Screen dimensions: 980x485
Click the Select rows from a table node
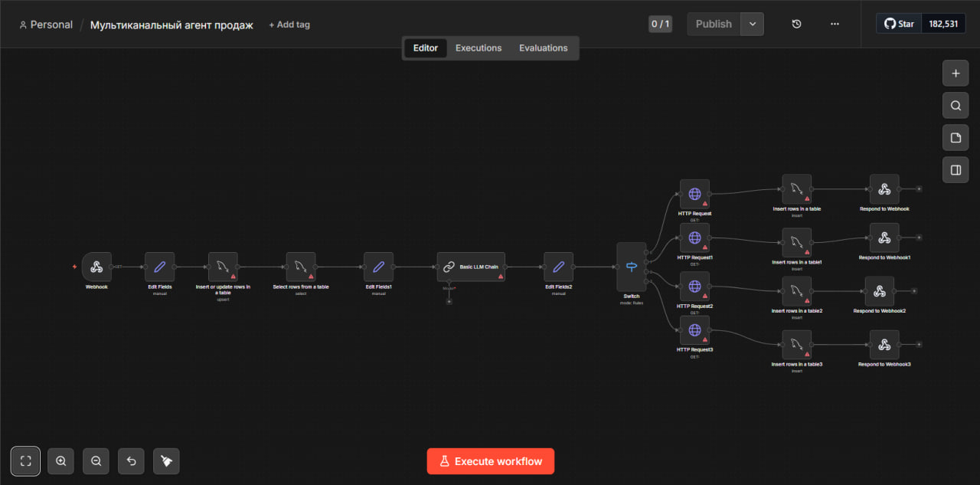301,267
